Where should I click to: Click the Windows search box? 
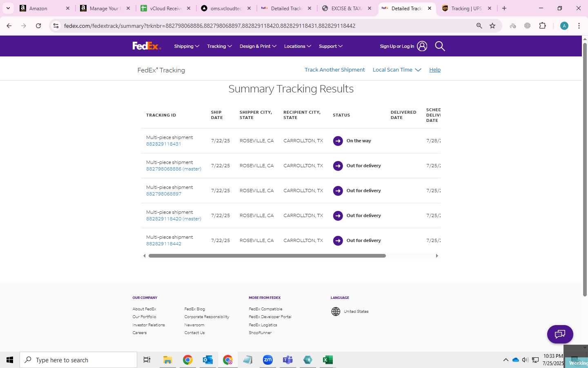pyautogui.click(x=78, y=360)
